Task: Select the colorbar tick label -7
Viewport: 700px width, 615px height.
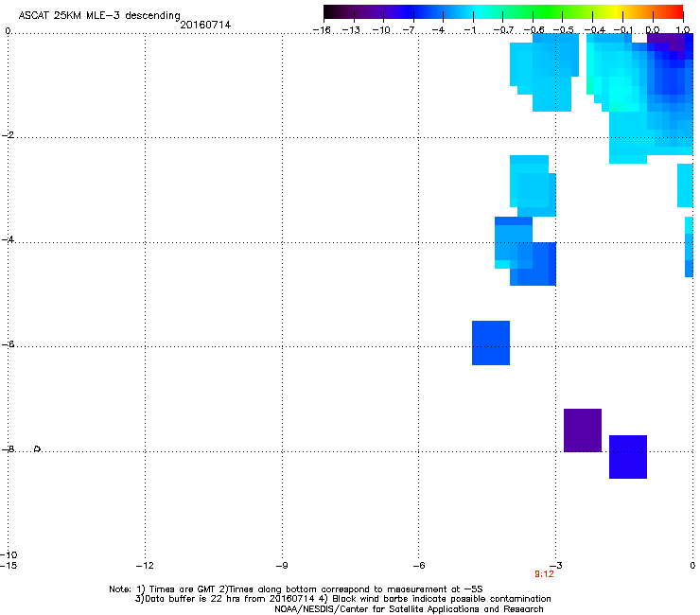Action: 410,30
